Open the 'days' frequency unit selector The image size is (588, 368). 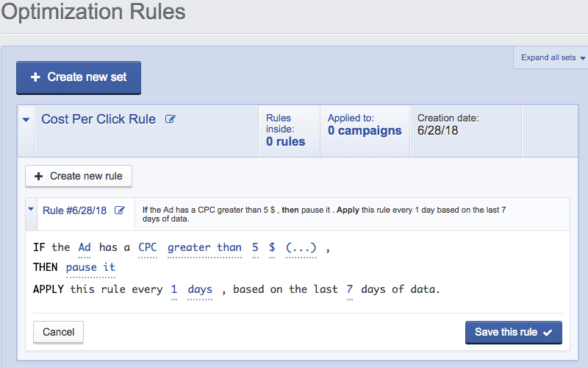coord(200,290)
